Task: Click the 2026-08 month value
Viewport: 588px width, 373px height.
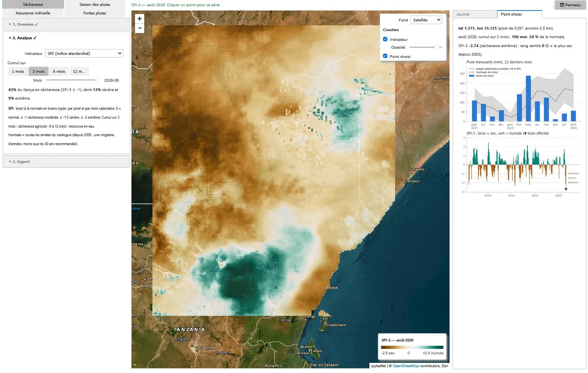Action: coord(112,80)
